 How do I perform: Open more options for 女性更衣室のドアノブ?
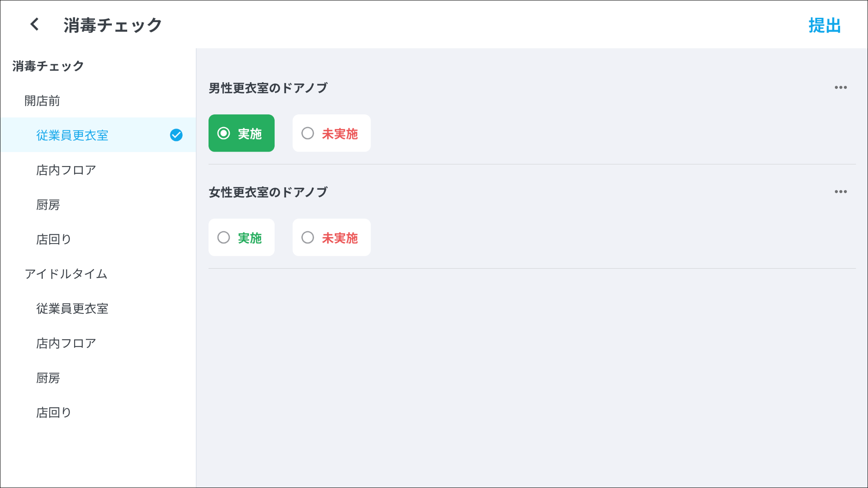click(840, 192)
